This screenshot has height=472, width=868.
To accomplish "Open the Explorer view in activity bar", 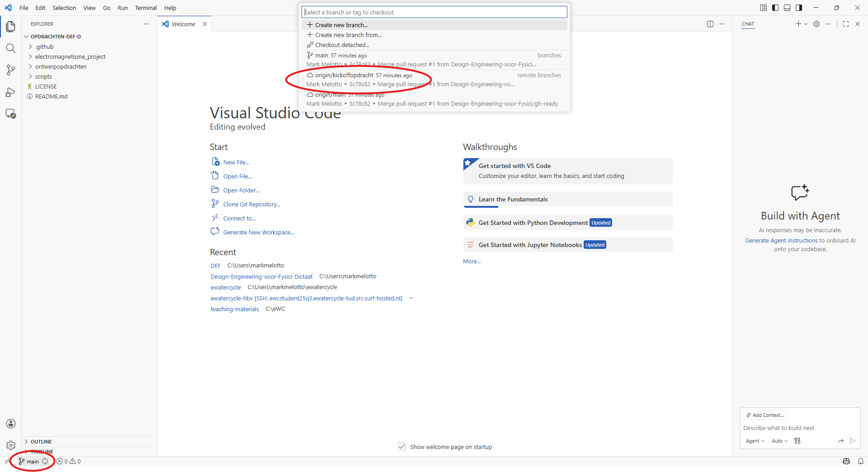I will click(x=11, y=27).
